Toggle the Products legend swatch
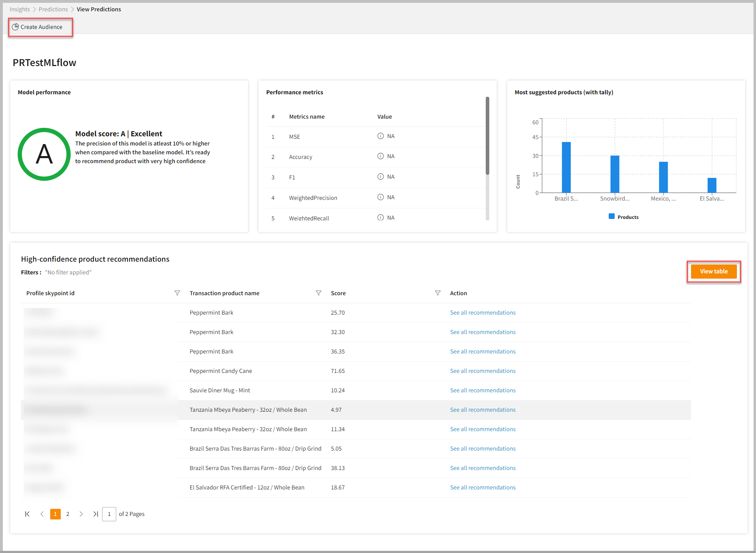 pos(612,216)
